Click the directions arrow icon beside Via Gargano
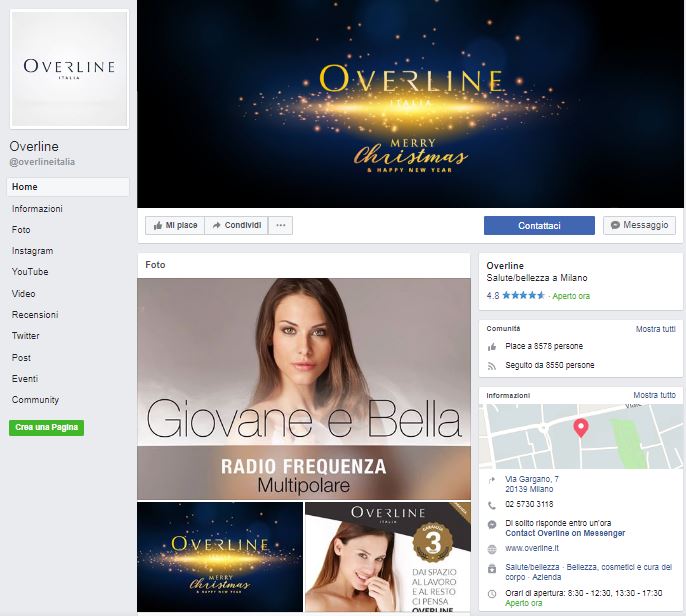686x616 pixels. [492, 480]
